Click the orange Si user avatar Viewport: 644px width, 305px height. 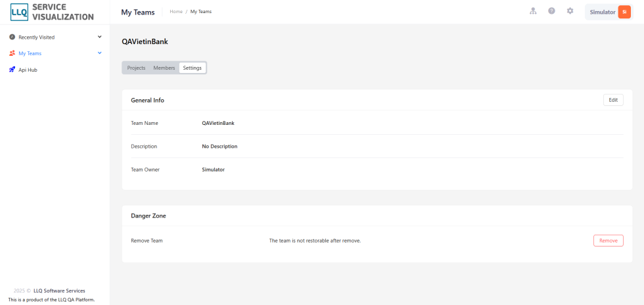[x=624, y=12]
